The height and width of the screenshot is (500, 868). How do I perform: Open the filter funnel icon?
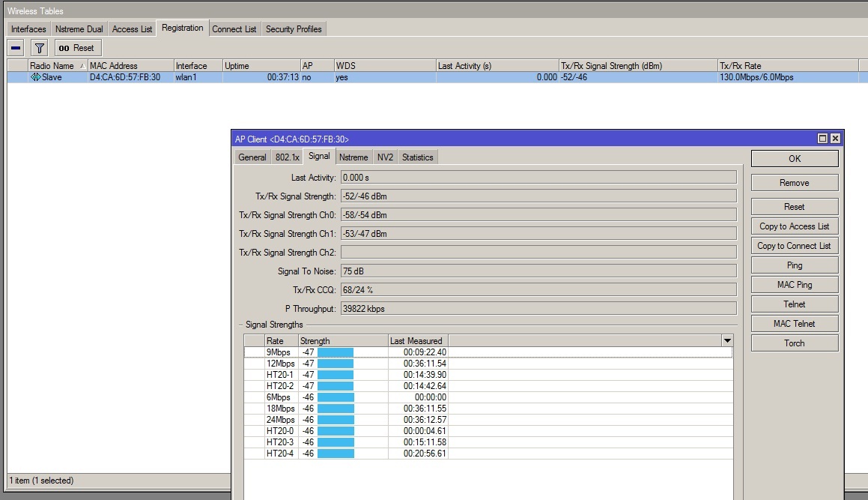[40, 48]
